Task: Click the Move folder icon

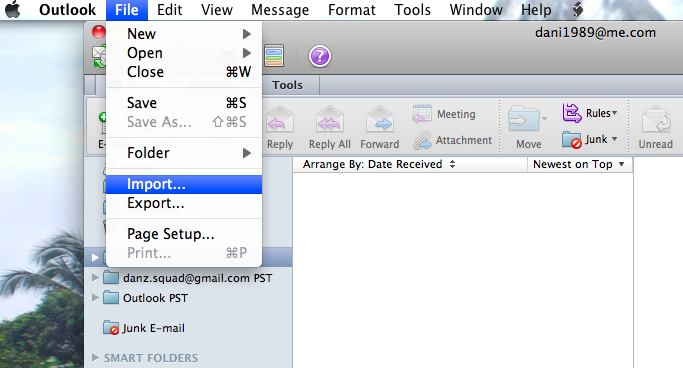Action: [523, 118]
